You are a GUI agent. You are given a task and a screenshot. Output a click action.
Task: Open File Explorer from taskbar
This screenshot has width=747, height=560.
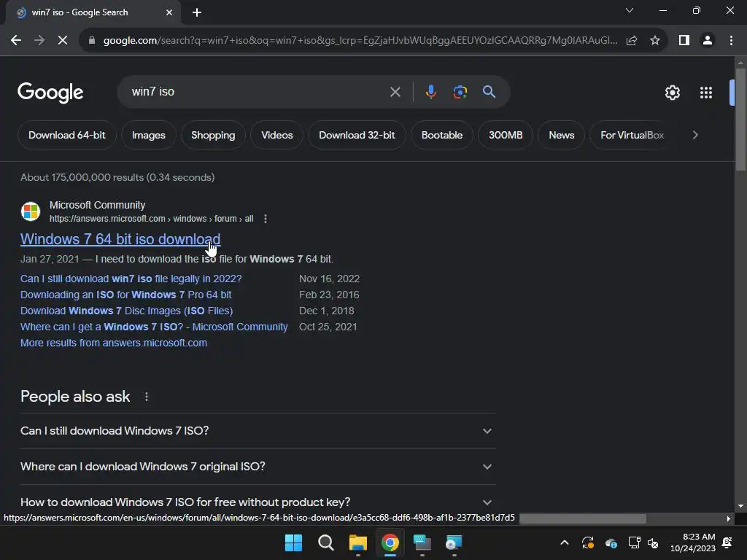tap(357, 542)
